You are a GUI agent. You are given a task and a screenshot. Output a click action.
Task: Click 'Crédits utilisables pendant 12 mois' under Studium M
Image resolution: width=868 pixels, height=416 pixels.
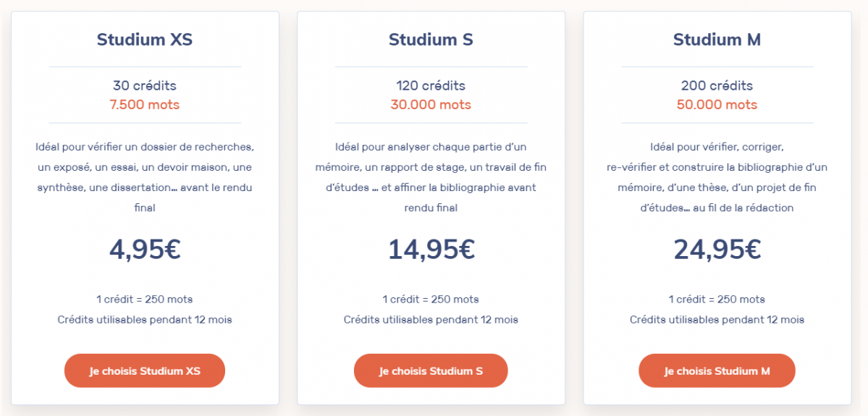point(717,319)
